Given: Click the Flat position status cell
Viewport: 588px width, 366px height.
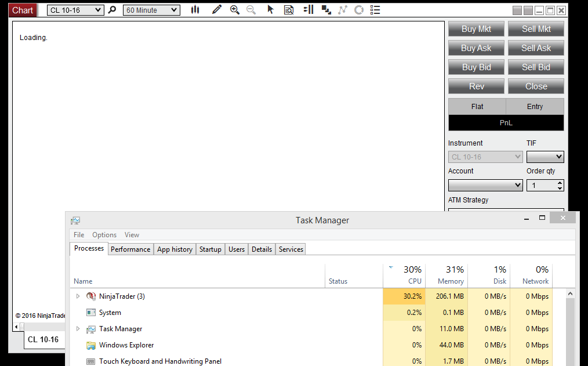Looking at the screenshot, I should pyautogui.click(x=477, y=107).
